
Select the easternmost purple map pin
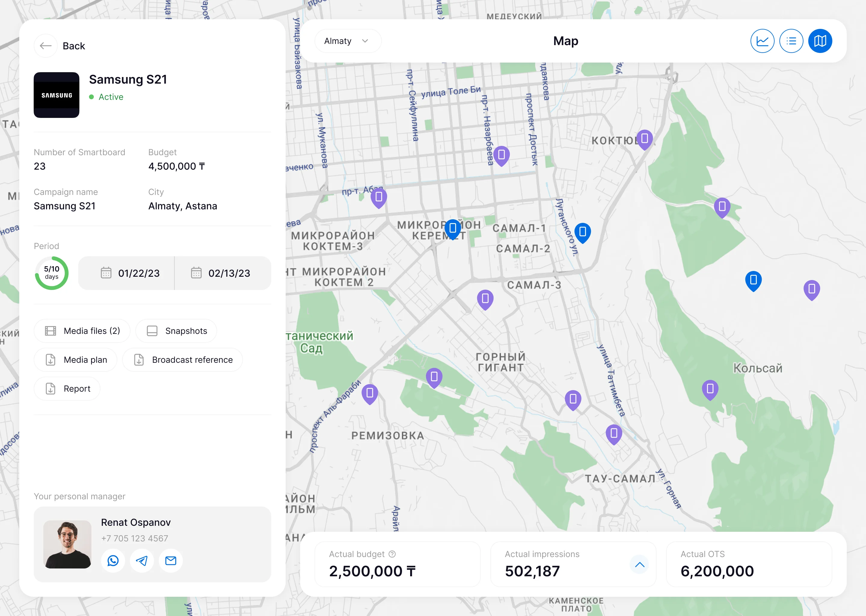(x=811, y=290)
